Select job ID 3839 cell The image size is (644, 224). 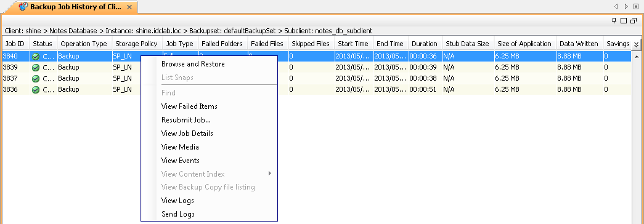[15, 67]
